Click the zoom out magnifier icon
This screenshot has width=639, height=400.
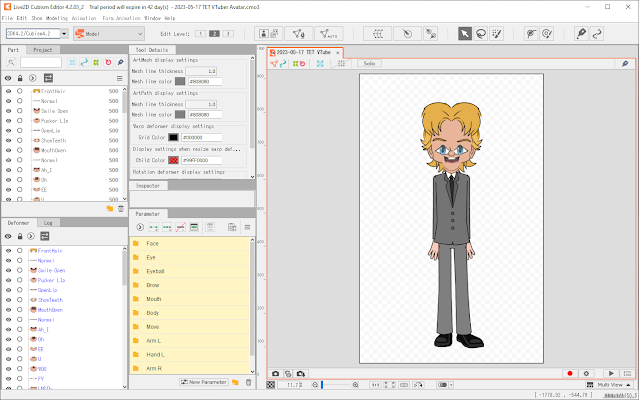point(315,385)
